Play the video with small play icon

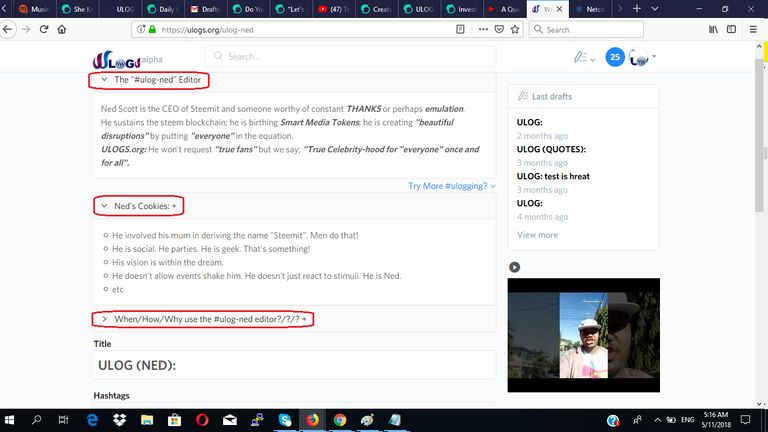[514, 267]
